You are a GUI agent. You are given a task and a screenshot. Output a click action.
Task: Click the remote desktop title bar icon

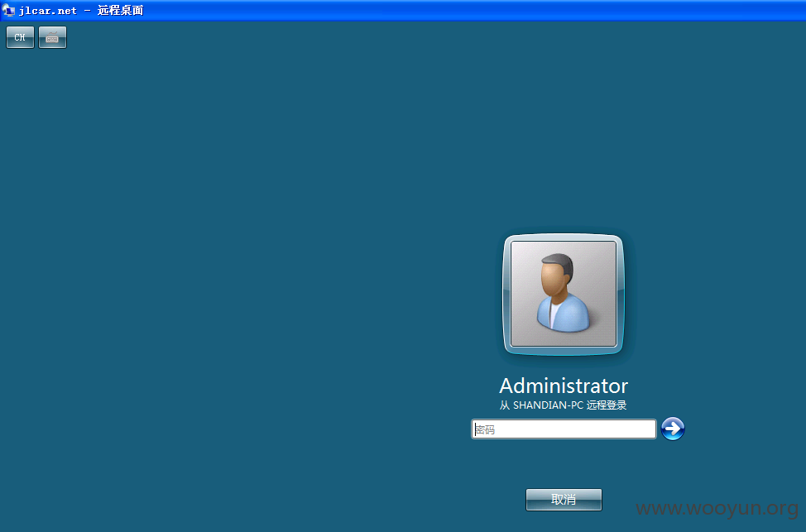point(8,10)
